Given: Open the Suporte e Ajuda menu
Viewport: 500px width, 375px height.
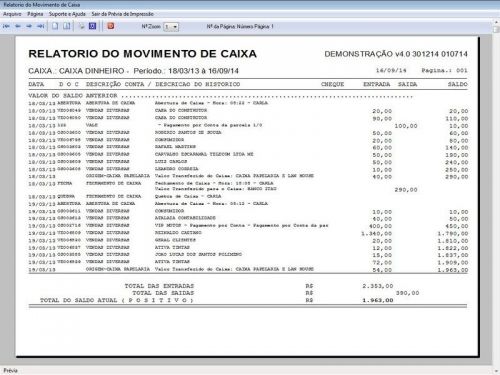Looking at the screenshot, I should point(67,14).
